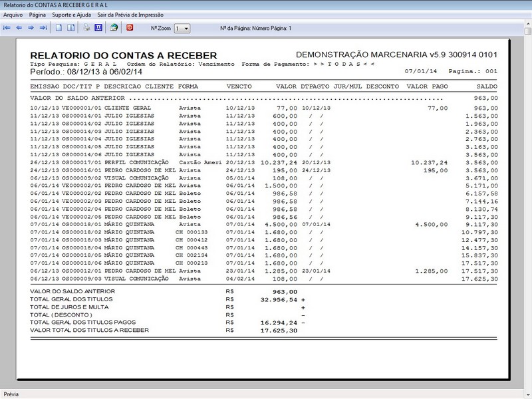Open the Nº Zoom dropdown list
Viewport: 532px width, 399px height.
188,27
